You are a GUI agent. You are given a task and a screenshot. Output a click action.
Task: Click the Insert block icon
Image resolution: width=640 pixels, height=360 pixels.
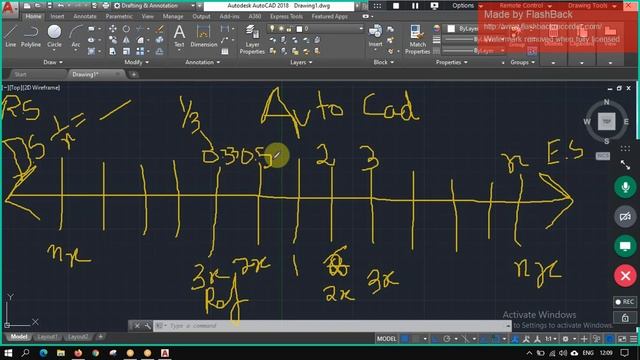tap(376, 35)
